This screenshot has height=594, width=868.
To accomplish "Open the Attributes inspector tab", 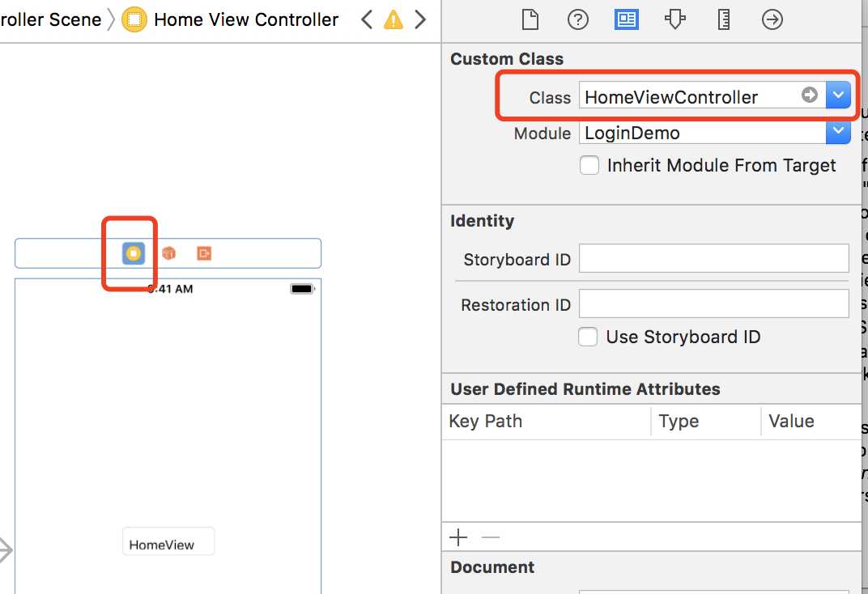I will click(x=674, y=20).
